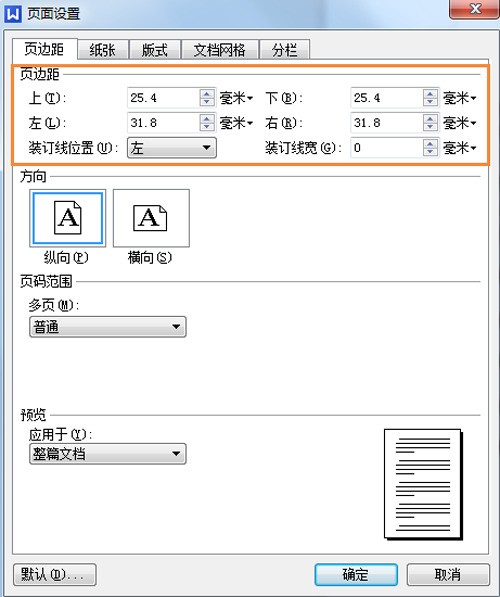Screen dimensions: 500x597
Task: Click the WPS Writer icon in title bar
Action: [x=13, y=14]
